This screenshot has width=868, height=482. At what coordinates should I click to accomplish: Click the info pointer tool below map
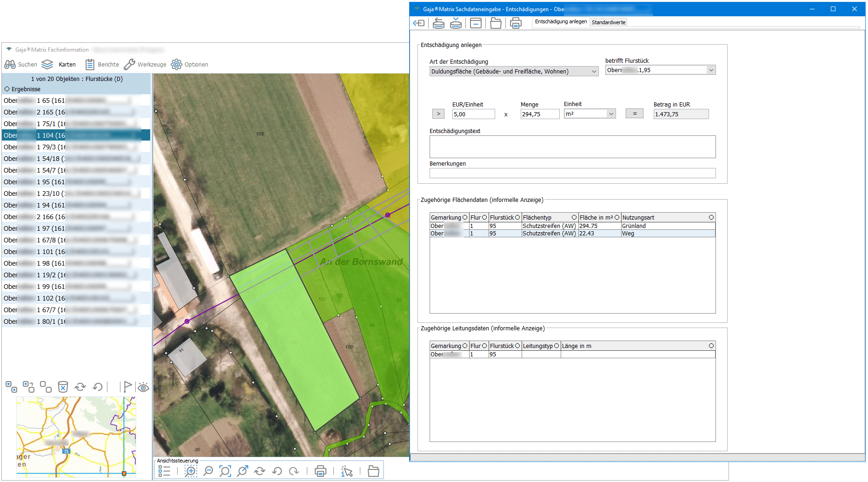[x=347, y=471]
